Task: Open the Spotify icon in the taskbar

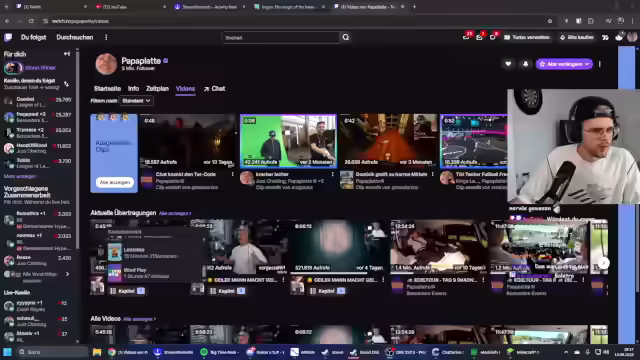Action: coord(204,352)
